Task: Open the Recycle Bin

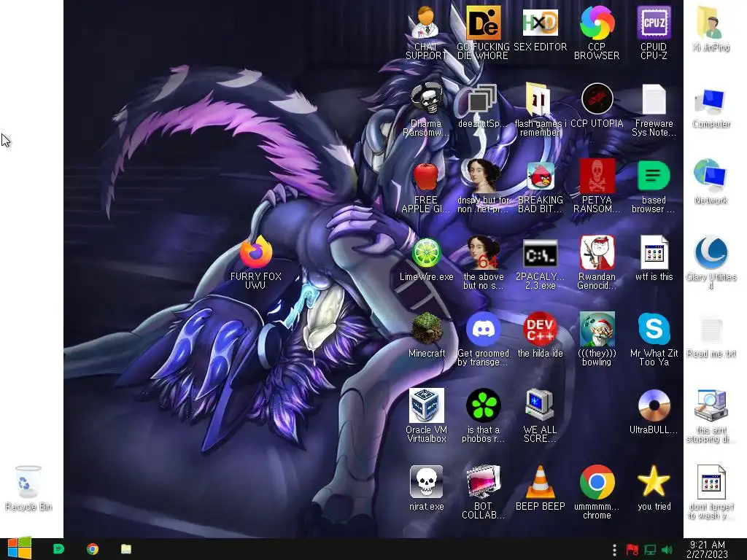Action: pos(28,489)
